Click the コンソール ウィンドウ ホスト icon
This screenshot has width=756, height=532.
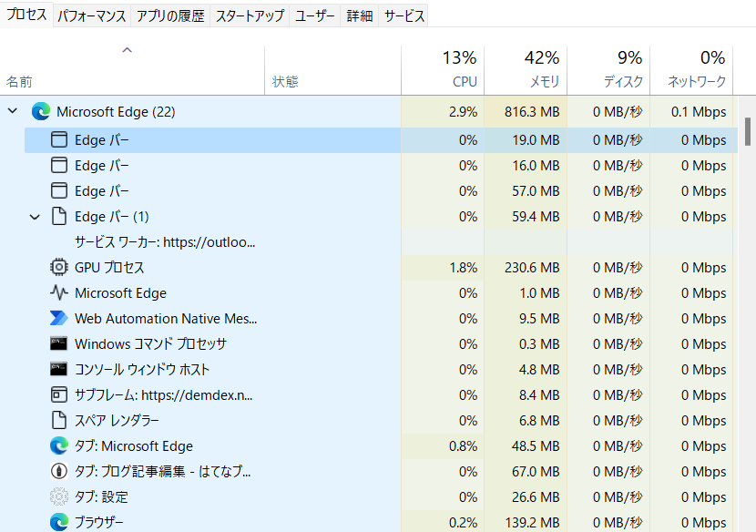tap(59, 369)
